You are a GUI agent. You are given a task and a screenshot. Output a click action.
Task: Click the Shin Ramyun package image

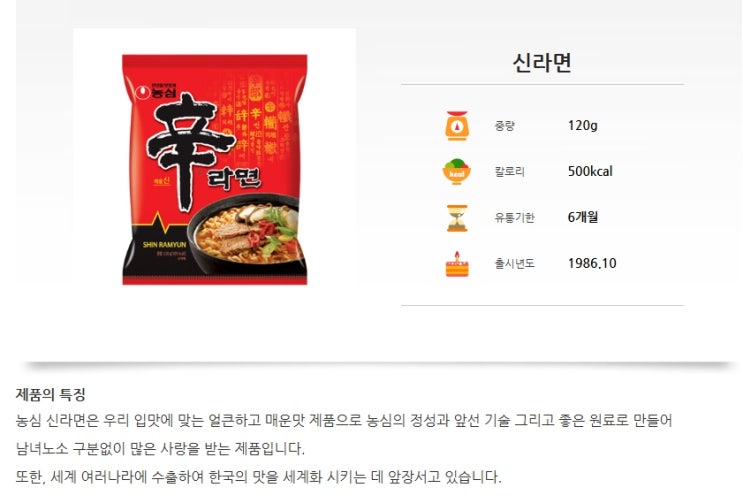215,170
